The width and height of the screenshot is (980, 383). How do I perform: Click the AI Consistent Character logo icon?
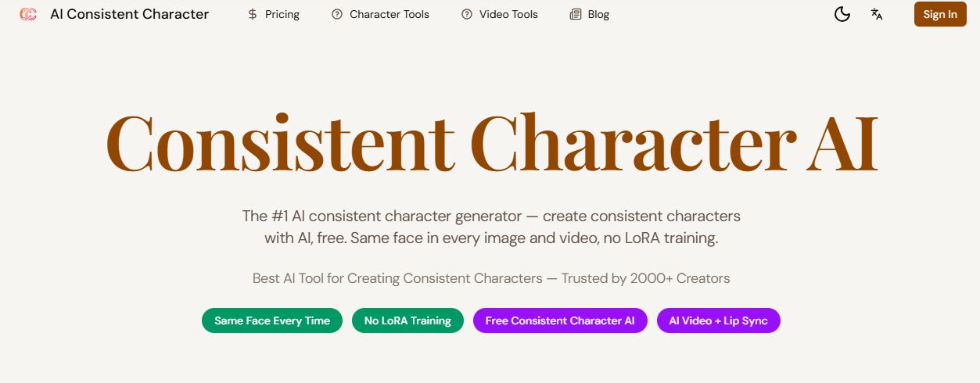point(28,14)
